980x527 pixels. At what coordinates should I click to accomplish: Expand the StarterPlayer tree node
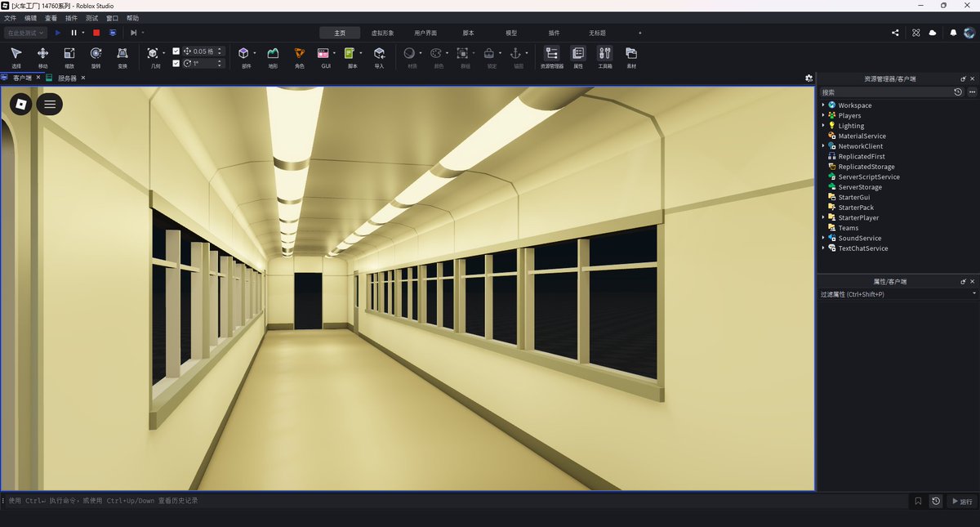823,217
